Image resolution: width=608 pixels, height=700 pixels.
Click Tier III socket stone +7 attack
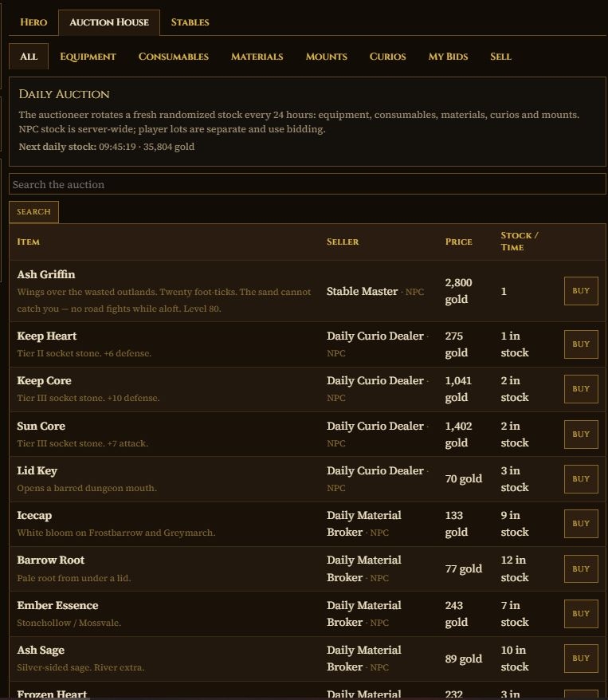83,444
